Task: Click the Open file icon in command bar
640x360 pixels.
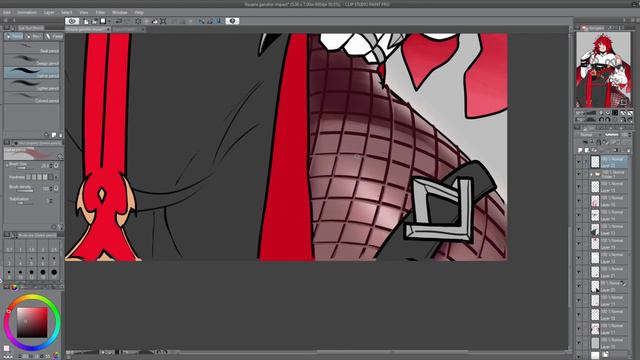Action: click(x=95, y=21)
